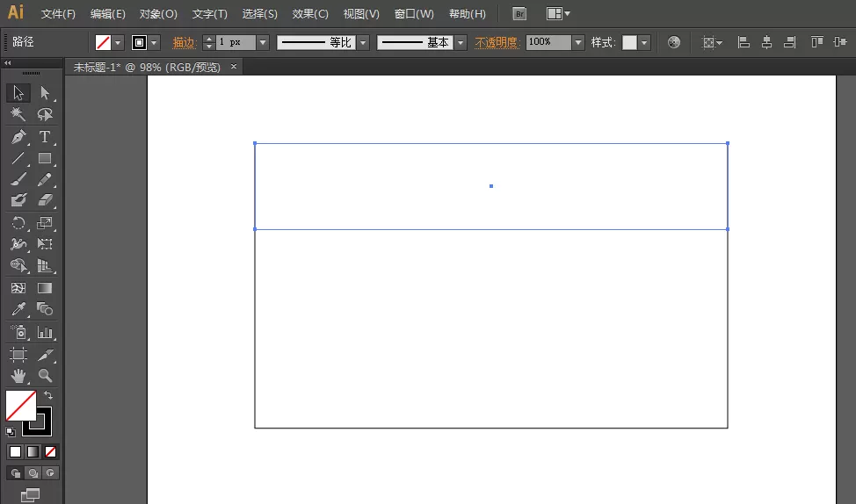The width and height of the screenshot is (856, 504).
Task: Select the Hand tool
Action: click(18, 375)
